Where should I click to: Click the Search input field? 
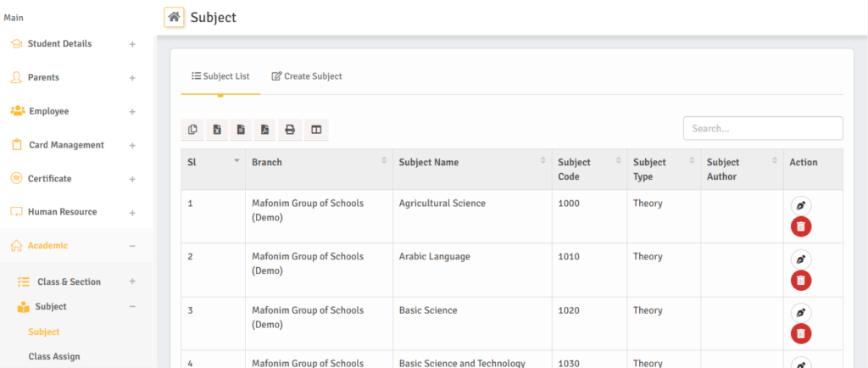(x=763, y=129)
